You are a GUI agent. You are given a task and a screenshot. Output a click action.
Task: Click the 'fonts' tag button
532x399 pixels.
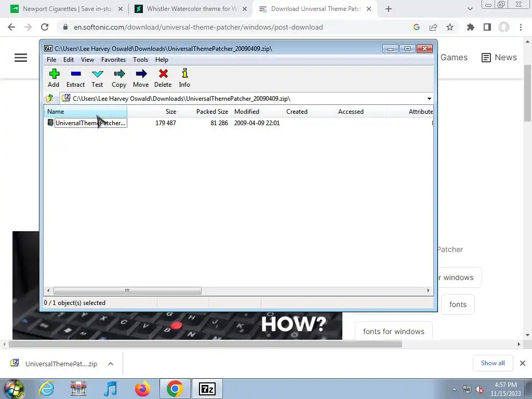tap(458, 304)
